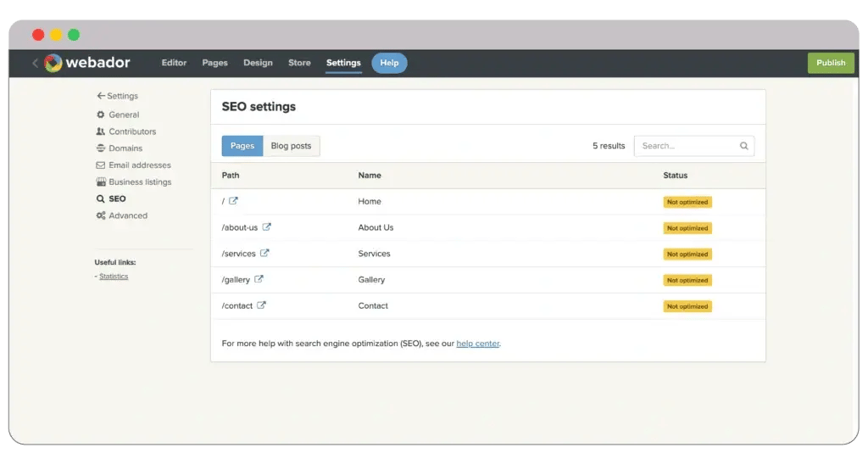Viewport: 868px width, 470px height.
Task: Select the Pages tab in SEO settings
Action: pos(242,146)
